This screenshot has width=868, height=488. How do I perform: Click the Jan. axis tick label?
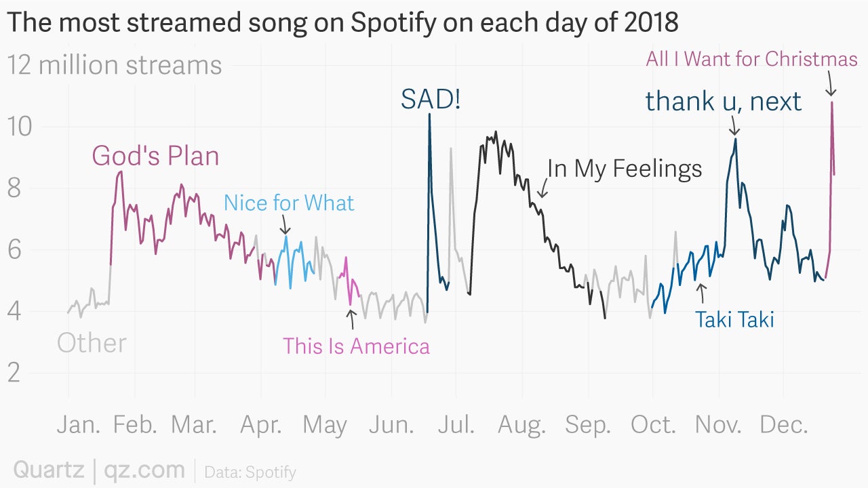[x=79, y=425]
